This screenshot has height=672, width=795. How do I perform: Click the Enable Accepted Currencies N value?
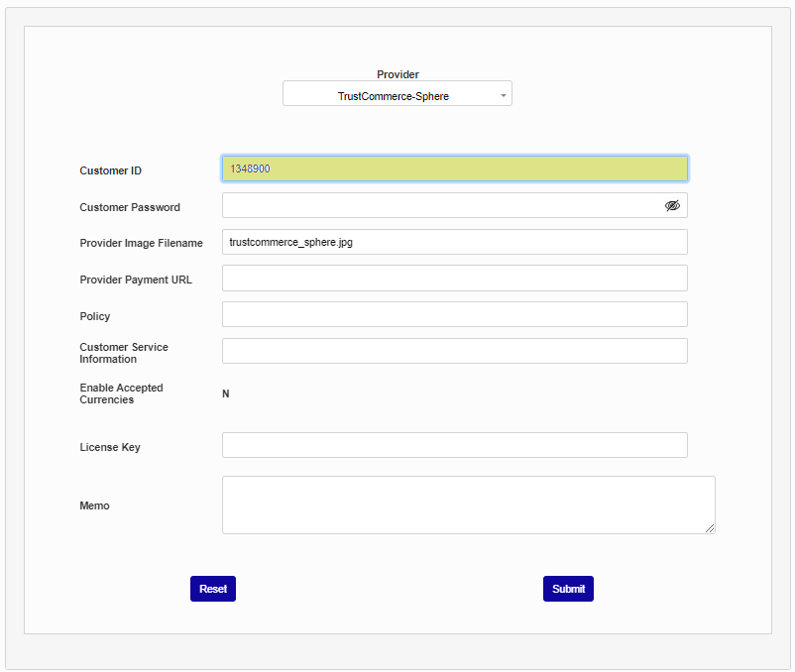pos(226,394)
